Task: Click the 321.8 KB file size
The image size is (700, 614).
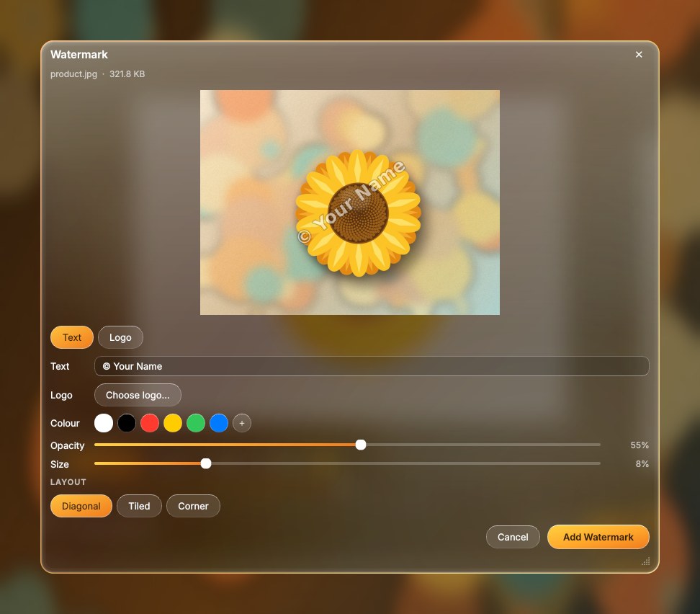Action: [x=127, y=74]
